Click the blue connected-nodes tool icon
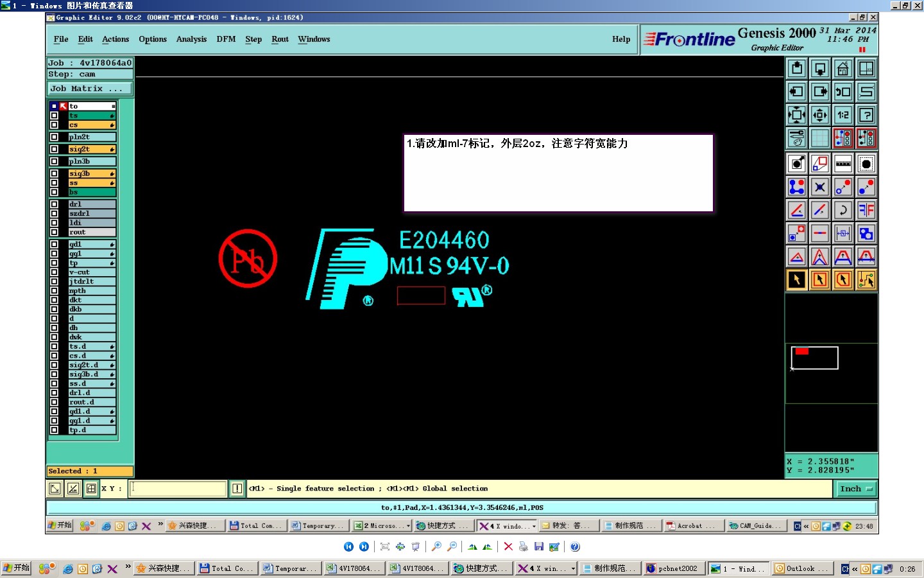This screenshot has height=578, width=924. [797, 187]
